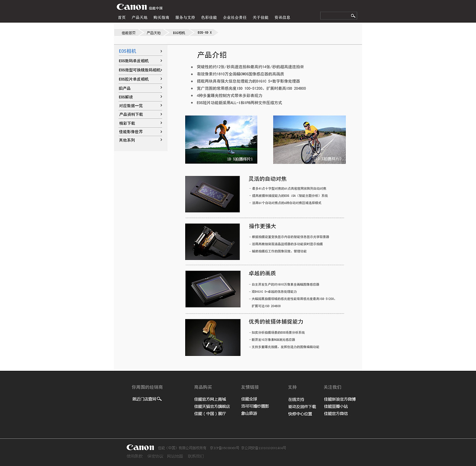Open the 1D X拍摄样片2 cyclist photo
This screenshot has width=476, height=466.
(x=309, y=139)
